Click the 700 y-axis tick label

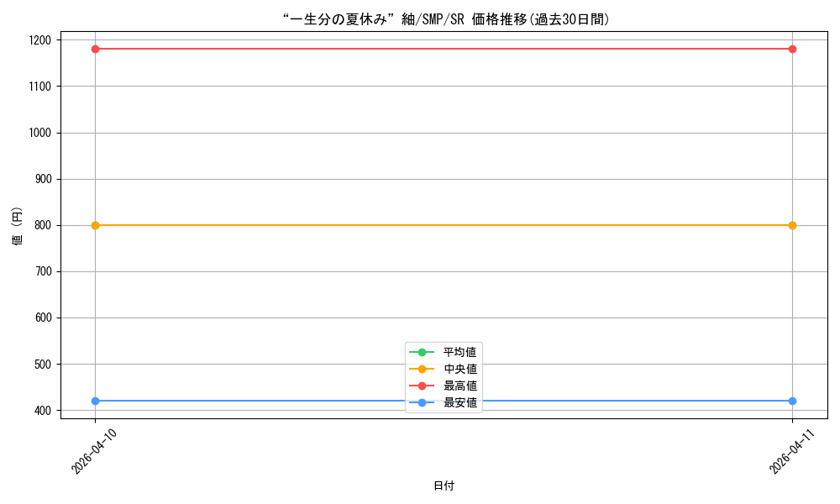pyautogui.click(x=43, y=271)
